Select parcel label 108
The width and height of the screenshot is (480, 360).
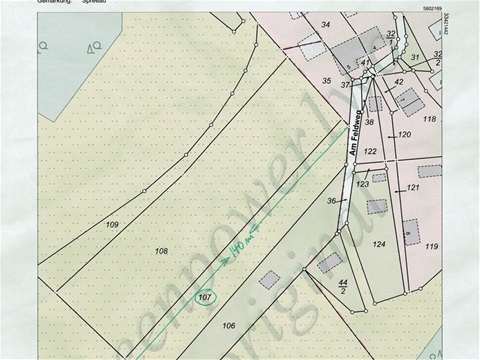coord(161,251)
